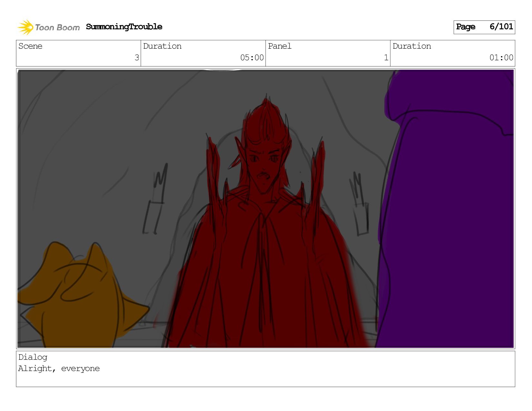The height and width of the screenshot is (411, 532).
Task: Click the Duration label beside the Panel cell
Action: (x=412, y=46)
